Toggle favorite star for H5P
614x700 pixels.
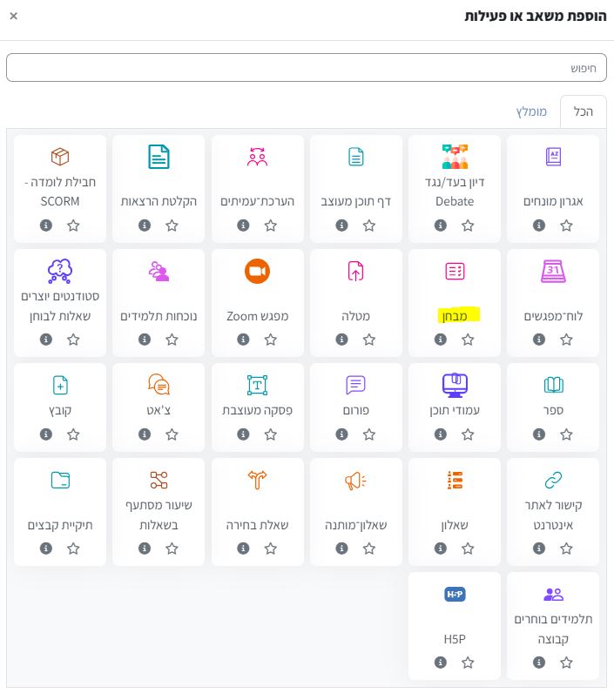468,663
